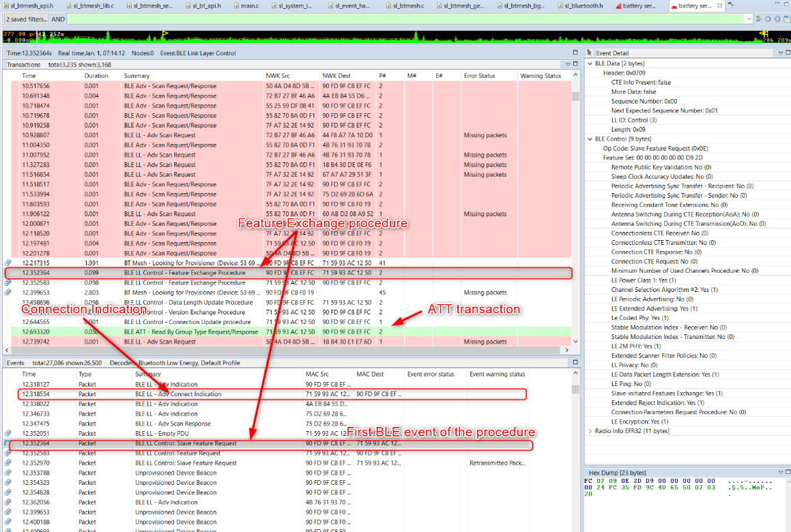The image size is (791, 532).
Task: Collapse the BLE Data [2 bytes] section
Action: (590, 63)
